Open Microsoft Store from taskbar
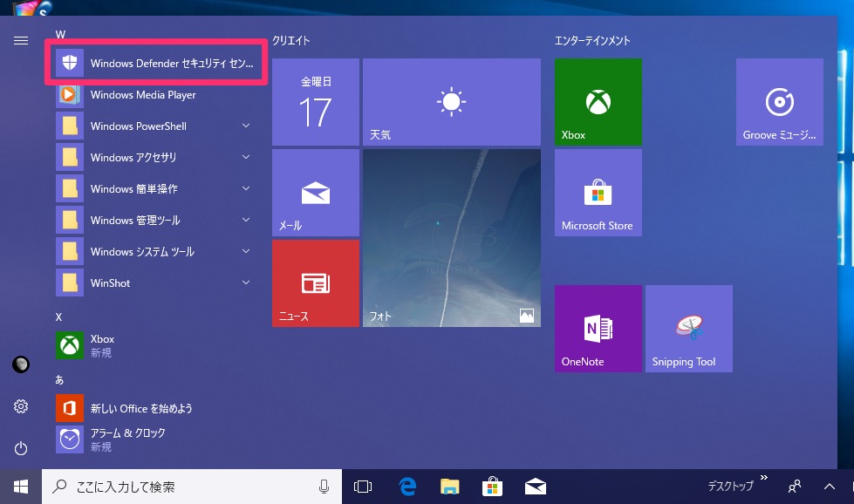Viewport: 854px width, 504px height. point(492,487)
